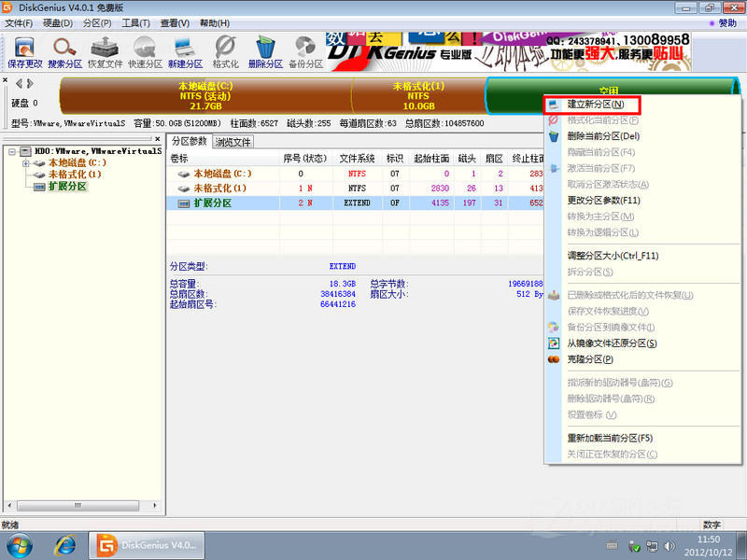The height and width of the screenshot is (560, 747).
Task: Click trash icon beside 删除当前分区(Del)
Action: tap(553, 136)
